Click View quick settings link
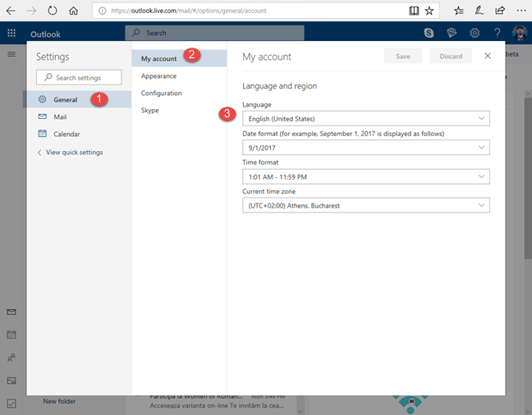Screen dimensions: 532x415 pos(70,153)
